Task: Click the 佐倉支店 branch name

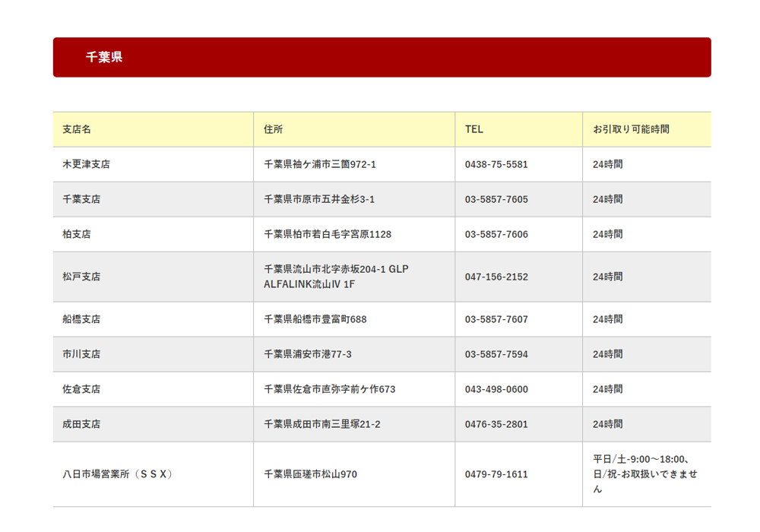Action: point(81,389)
